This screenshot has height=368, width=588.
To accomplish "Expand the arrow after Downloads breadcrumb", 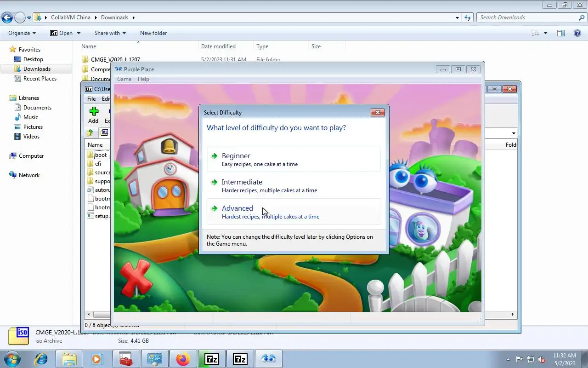I will pyautogui.click(x=134, y=17).
